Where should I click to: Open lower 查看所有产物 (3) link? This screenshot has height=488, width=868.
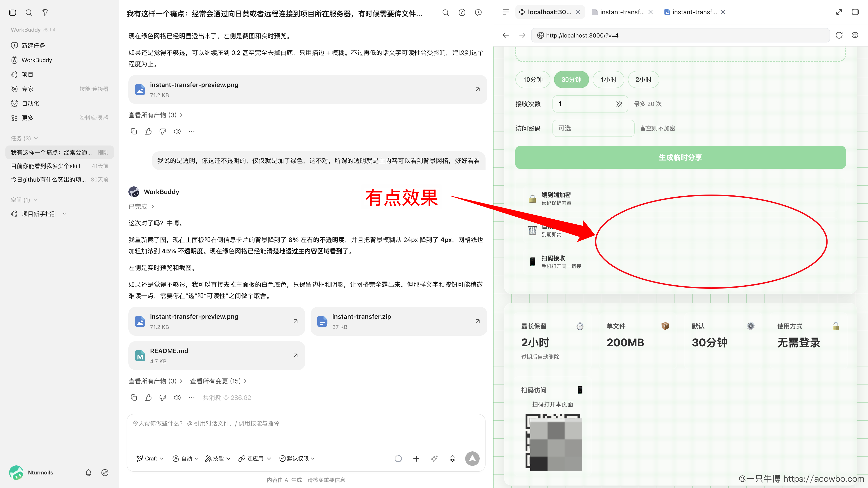[x=155, y=381]
